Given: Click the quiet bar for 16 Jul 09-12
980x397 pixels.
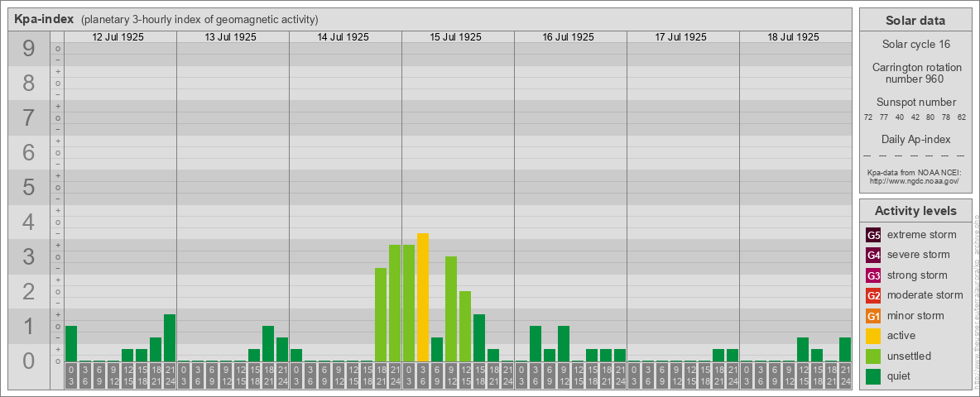Looking at the screenshot, I should tap(563, 343).
